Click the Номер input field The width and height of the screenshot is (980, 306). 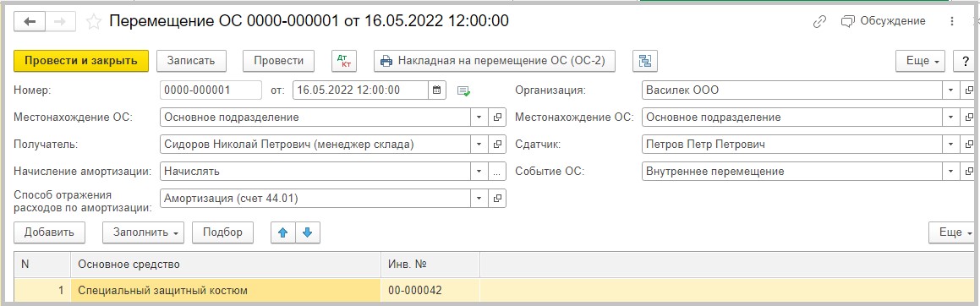point(211,90)
